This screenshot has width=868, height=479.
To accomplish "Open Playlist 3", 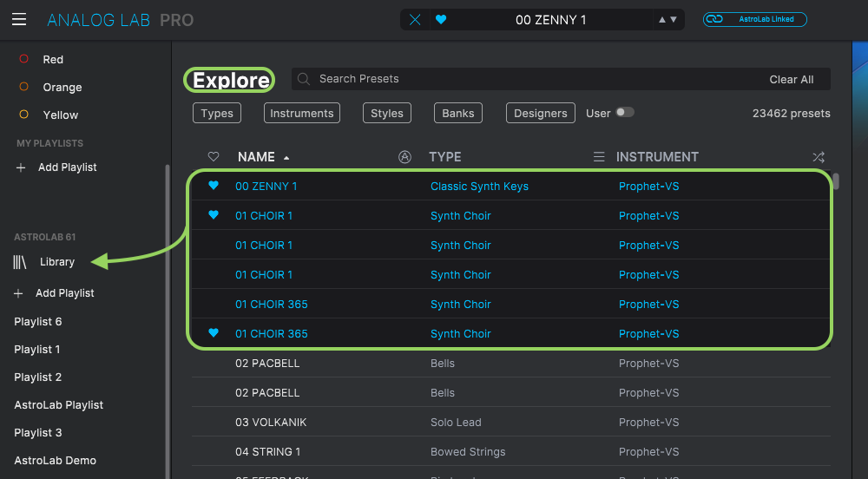I will [37, 432].
